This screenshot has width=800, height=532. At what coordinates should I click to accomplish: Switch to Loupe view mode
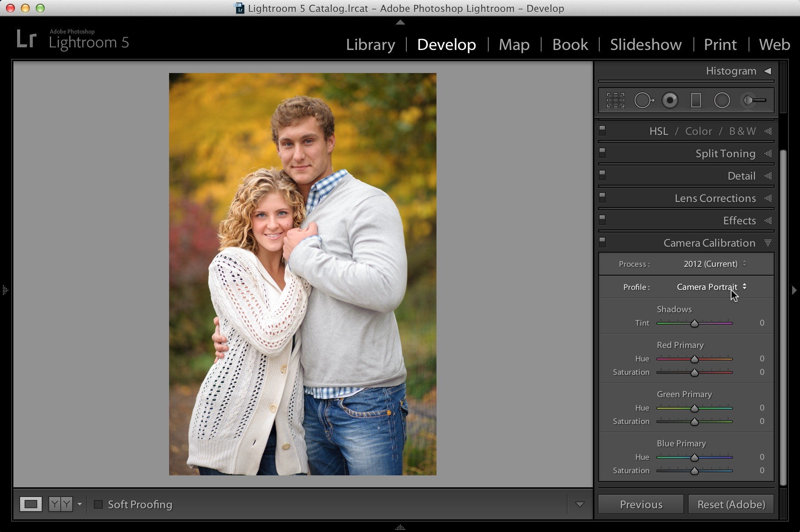click(31, 504)
